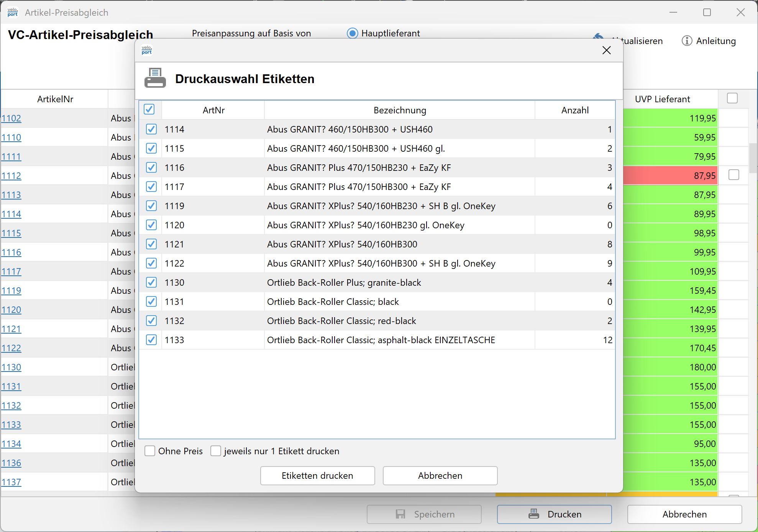Viewport: 758px width, 532px height.
Task: Click the Bezeichnung column header
Action: click(399, 110)
